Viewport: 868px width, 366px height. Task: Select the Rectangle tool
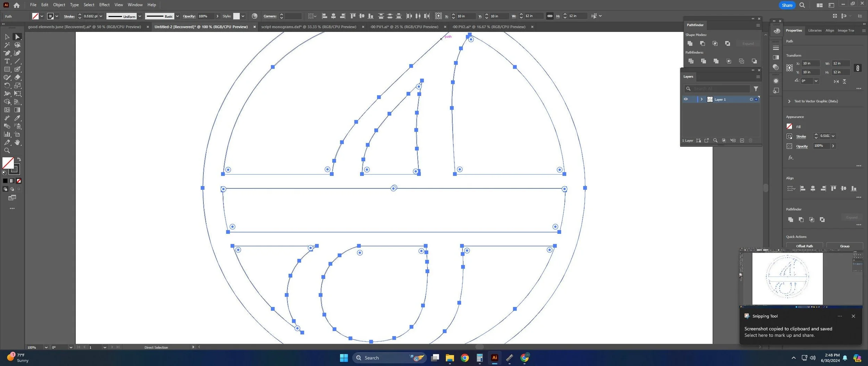pos(7,69)
